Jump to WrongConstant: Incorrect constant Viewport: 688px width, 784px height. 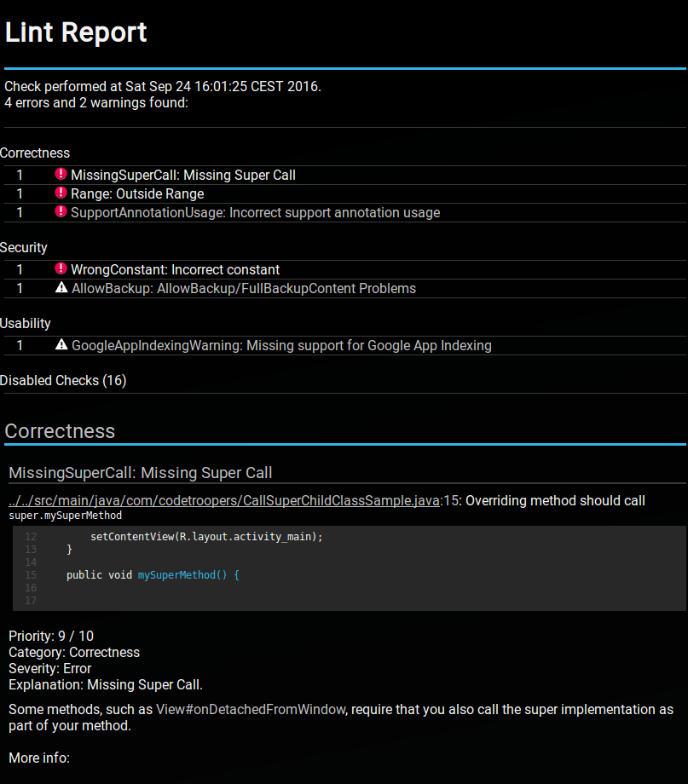pyautogui.click(x=175, y=269)
